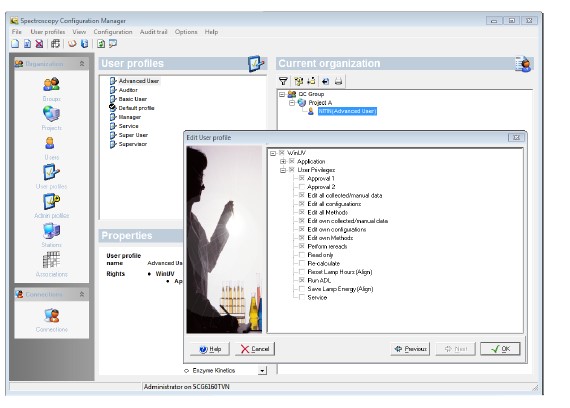570x408 pixels.
Task: Toggle Edit all collected/manual data checkbox
Action: [x=302, y=195]
